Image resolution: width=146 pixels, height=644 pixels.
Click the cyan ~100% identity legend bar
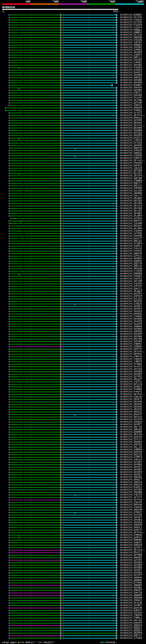coord(130,4)
